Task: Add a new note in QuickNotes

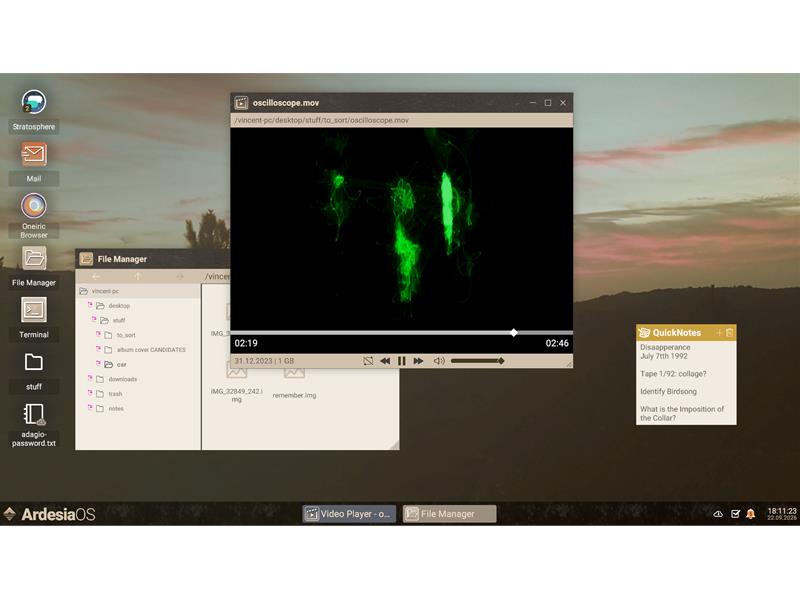Action: (x=718, y=333)
